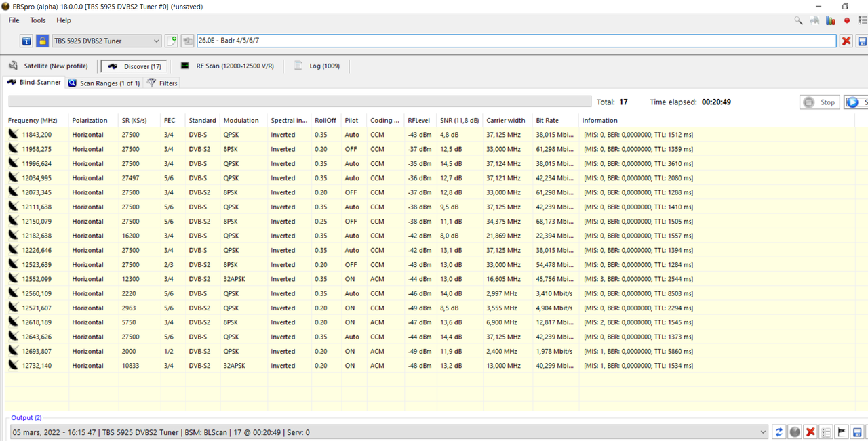Click the checklist icon at top right
Viewport: 868px width, 441px height.
[863, 20]
